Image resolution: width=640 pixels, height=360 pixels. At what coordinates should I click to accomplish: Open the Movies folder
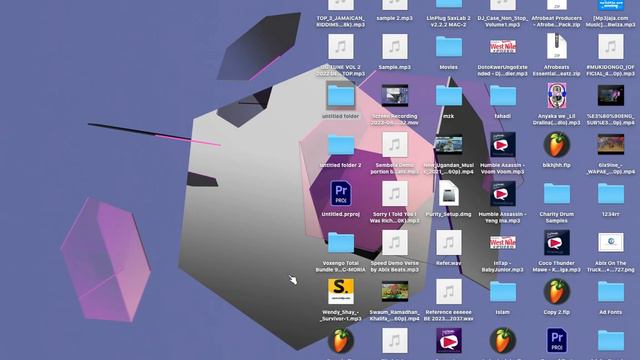449,47
